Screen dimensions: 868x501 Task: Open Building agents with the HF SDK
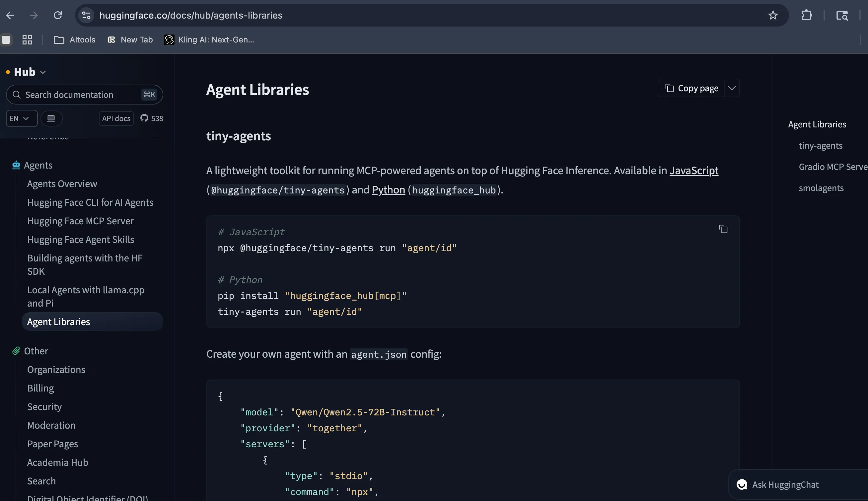(x=85, y=265)
